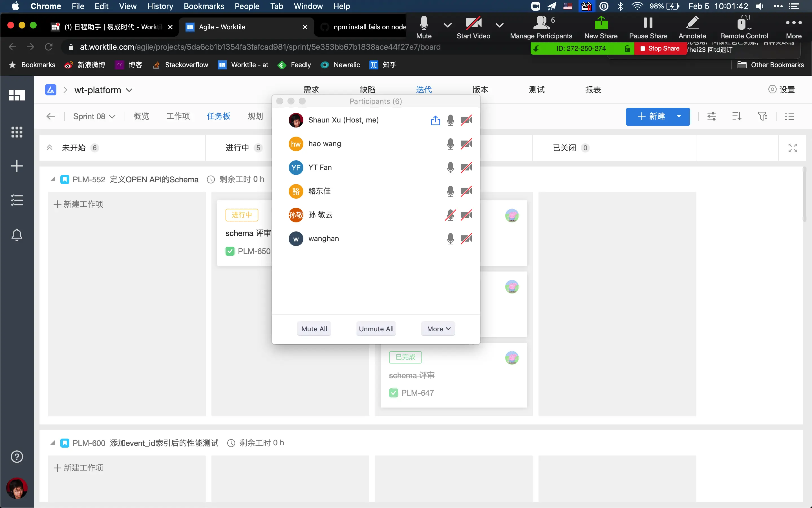Click the help question mark icon
The width and height of the screenshot is (812, 508).
[17, 457]
